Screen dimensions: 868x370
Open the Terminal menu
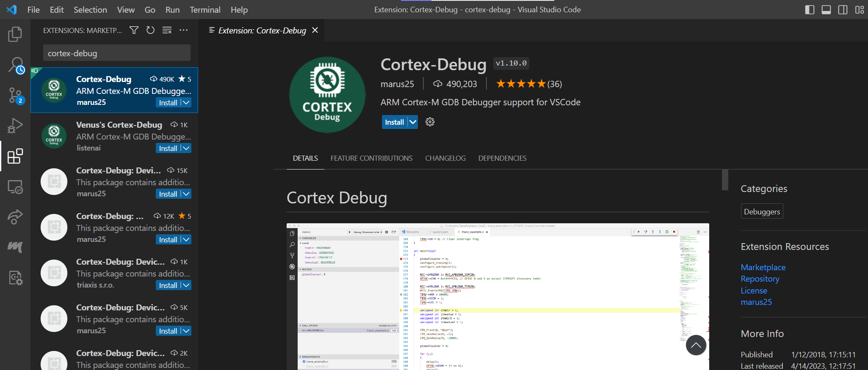pyautogui.click(x=205, y=10)
